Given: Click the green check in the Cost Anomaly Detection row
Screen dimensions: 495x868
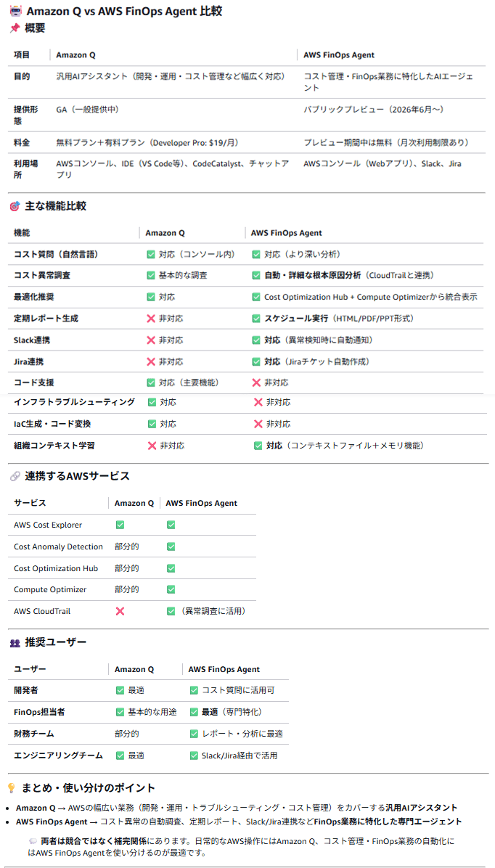Looking at the screenshot, I should point(171,546).
